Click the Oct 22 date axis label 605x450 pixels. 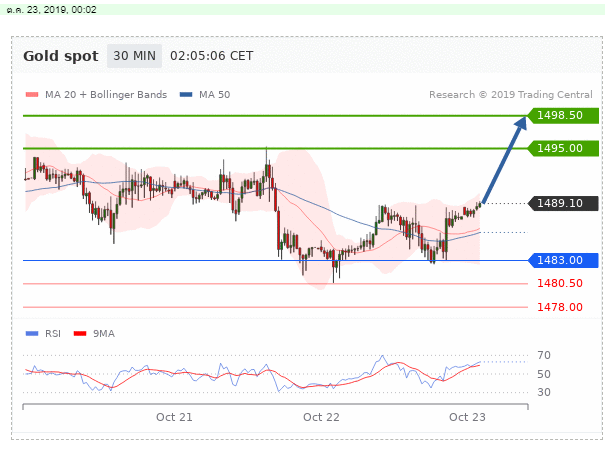pyautogui.click(x=321, y=417)
